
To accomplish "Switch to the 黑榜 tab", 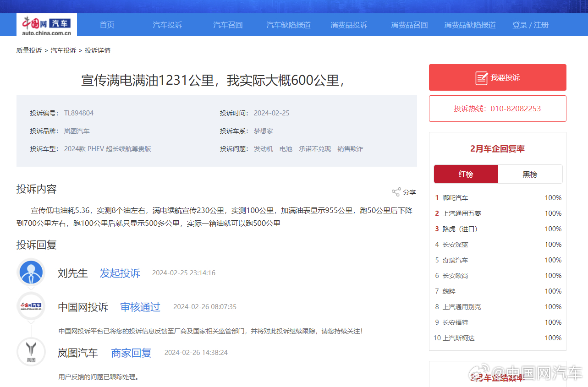I will (x=530, y=174).
